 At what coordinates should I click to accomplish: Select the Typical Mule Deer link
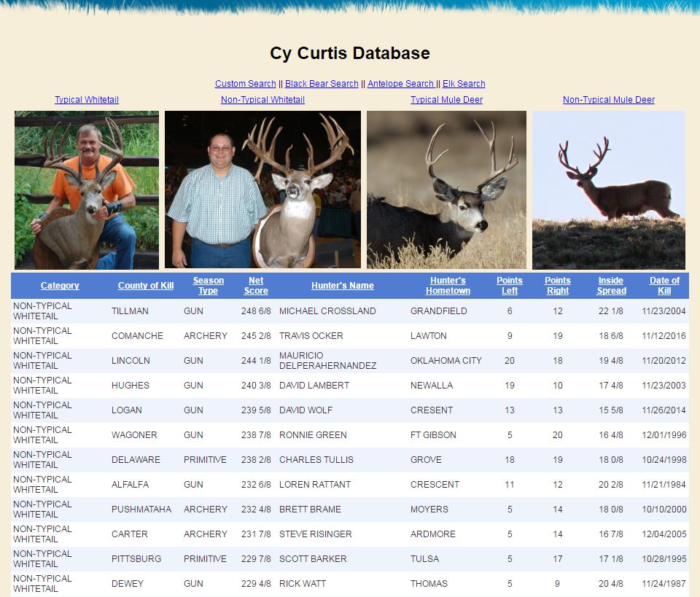(x=446, y=99)
